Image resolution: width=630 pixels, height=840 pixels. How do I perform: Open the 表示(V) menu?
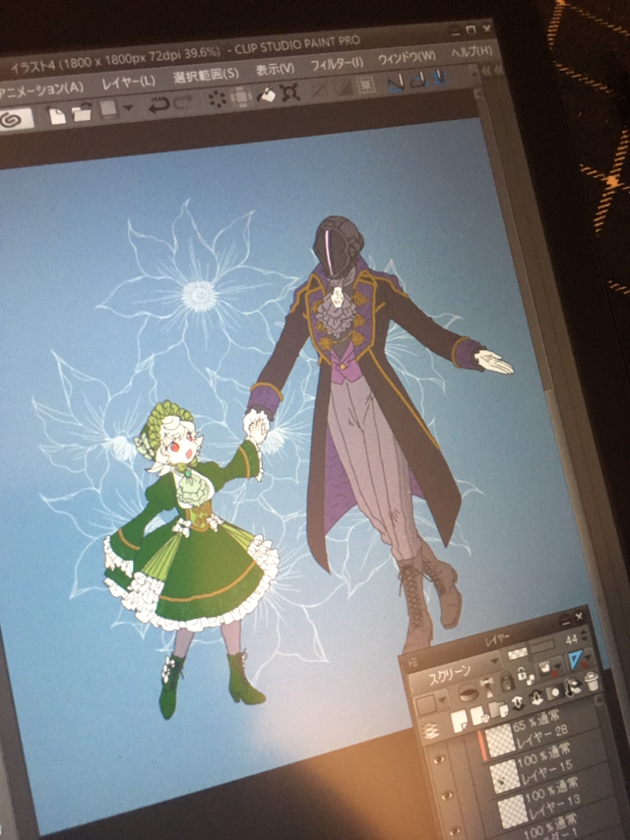click(x=276, y=69)
